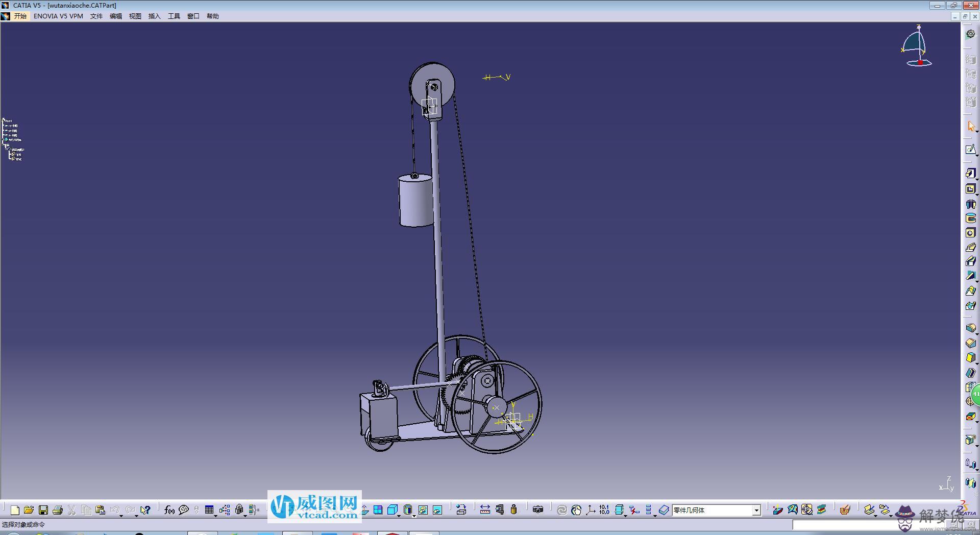Select the Hole feature tool
Viewport: 980px width, 535px height.
coord(970,233)
